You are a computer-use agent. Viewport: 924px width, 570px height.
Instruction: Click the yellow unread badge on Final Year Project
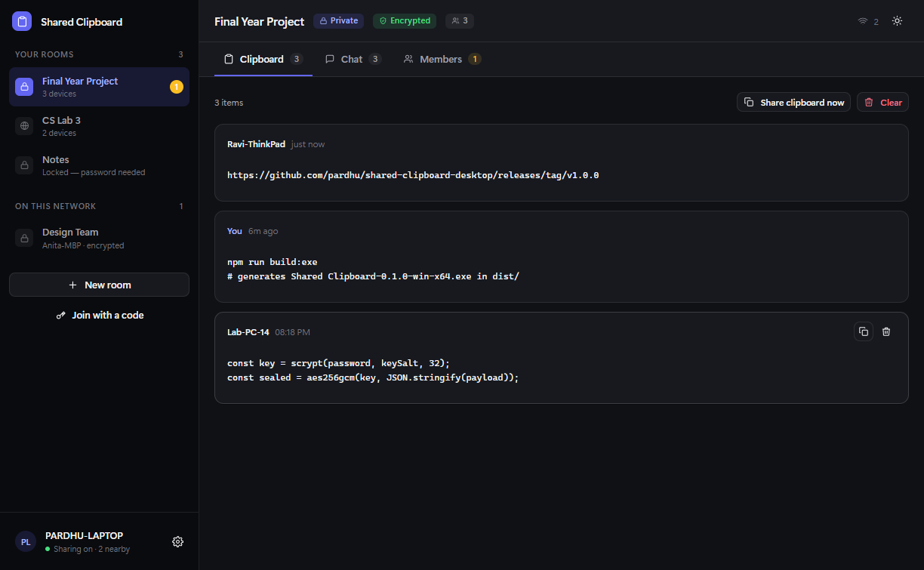click(177, 87)
